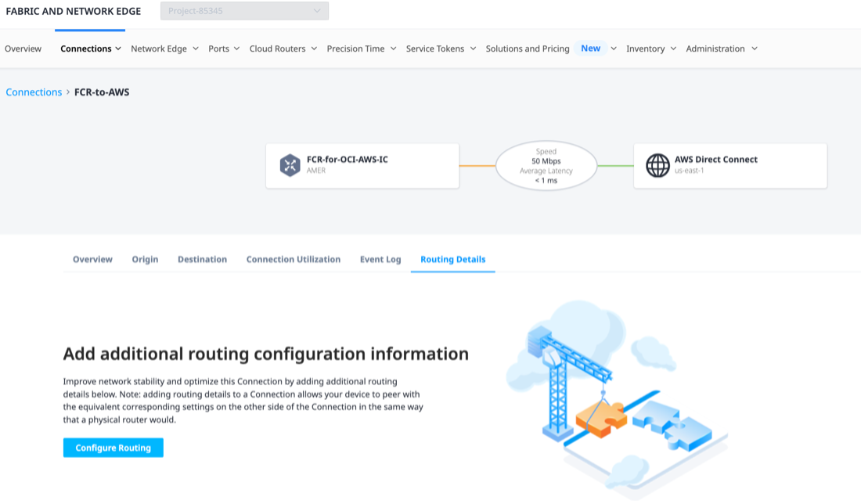Open the Inventory menu label
861x504 pixels.
[645, 49]
